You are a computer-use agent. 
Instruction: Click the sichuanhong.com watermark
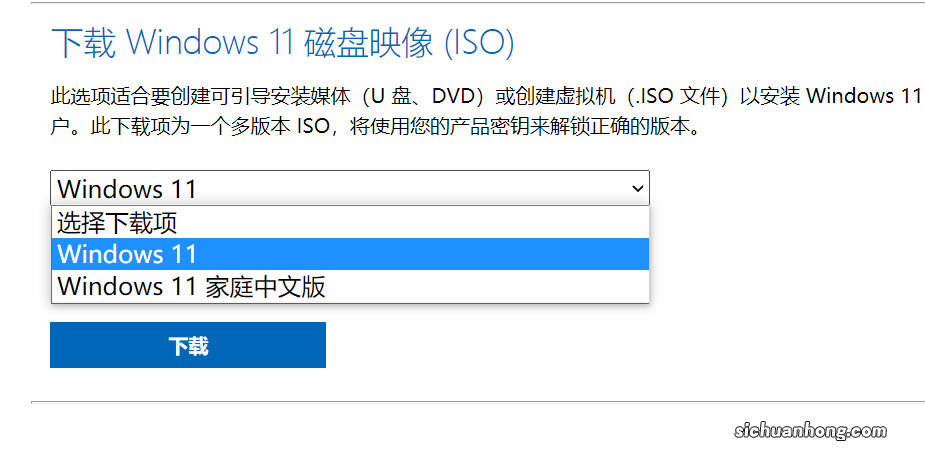pyautogui.click(x=811, y=431)
